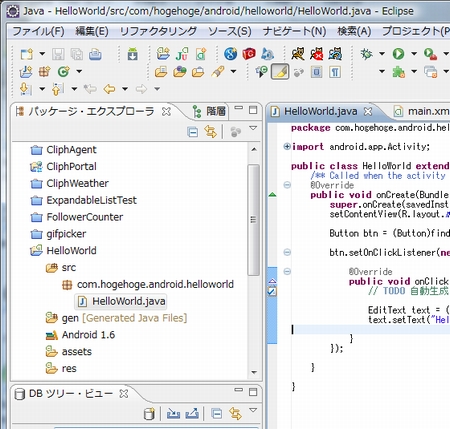The height and width of the screenshot is (429, 450).
Task: Click the red TG toolbar icon
Action: click(249, 54)
